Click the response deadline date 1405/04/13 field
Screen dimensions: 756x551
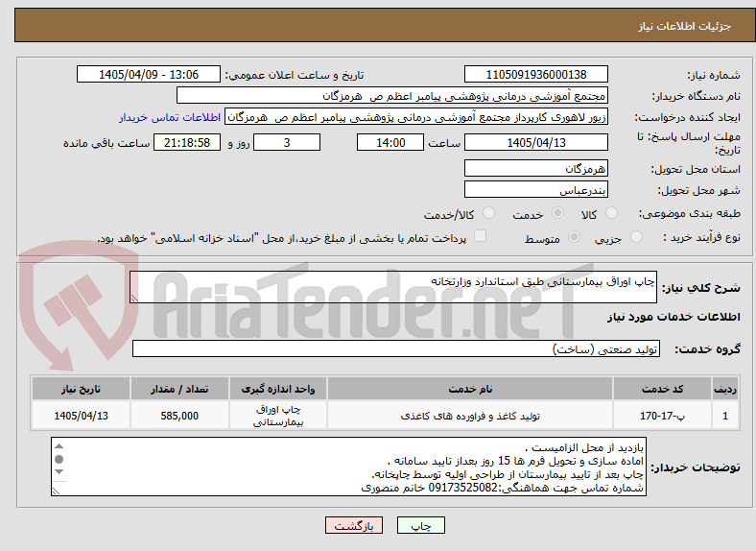point(535,142)
